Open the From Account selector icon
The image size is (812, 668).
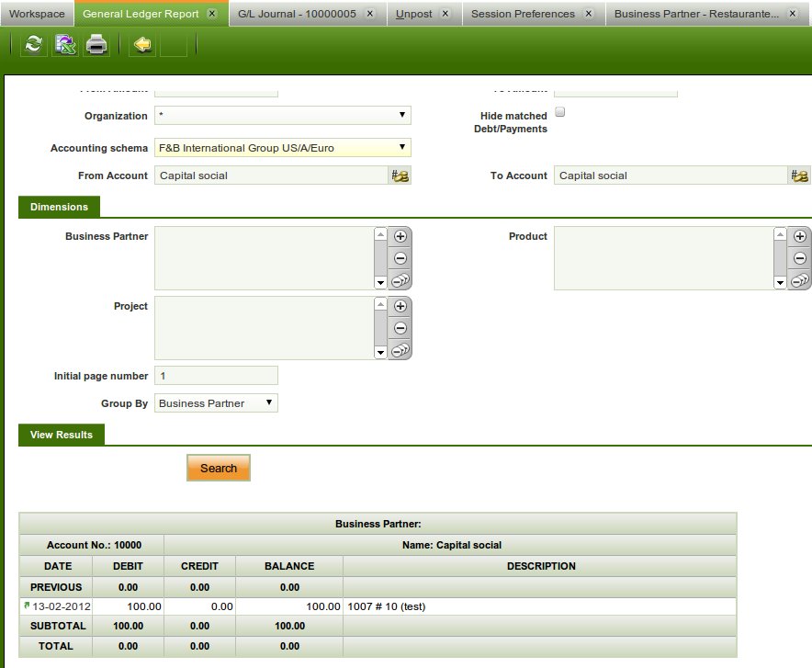400,175
